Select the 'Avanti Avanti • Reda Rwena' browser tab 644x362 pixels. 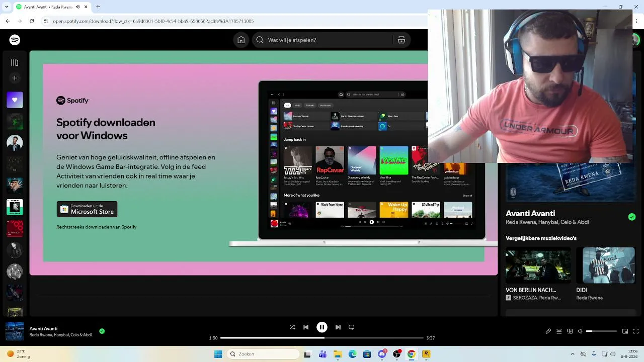click(x=52, y=7)
